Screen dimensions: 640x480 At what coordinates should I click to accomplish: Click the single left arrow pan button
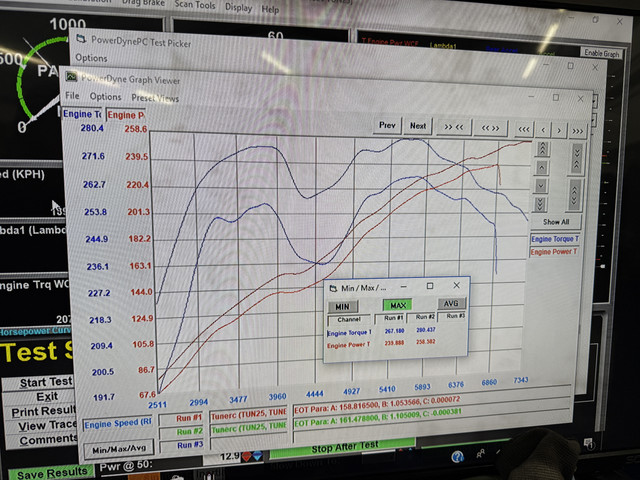[x=543, y=130]
